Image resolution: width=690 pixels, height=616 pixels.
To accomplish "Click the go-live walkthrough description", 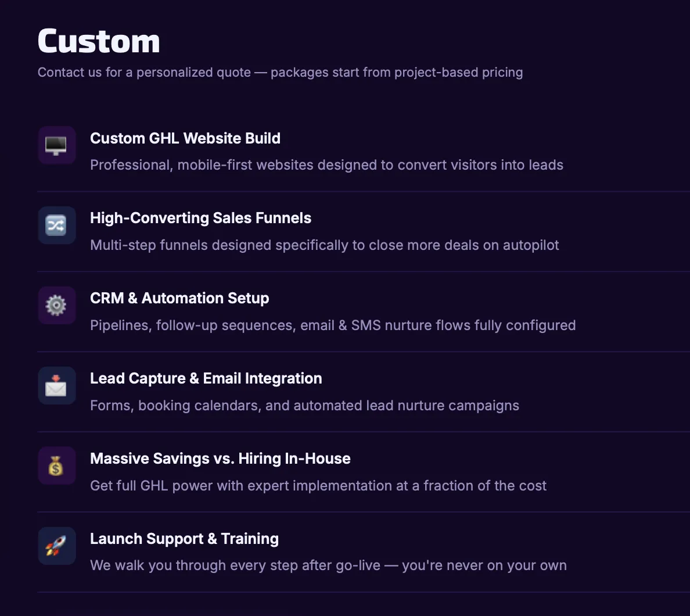I will (x=328, y=565).
